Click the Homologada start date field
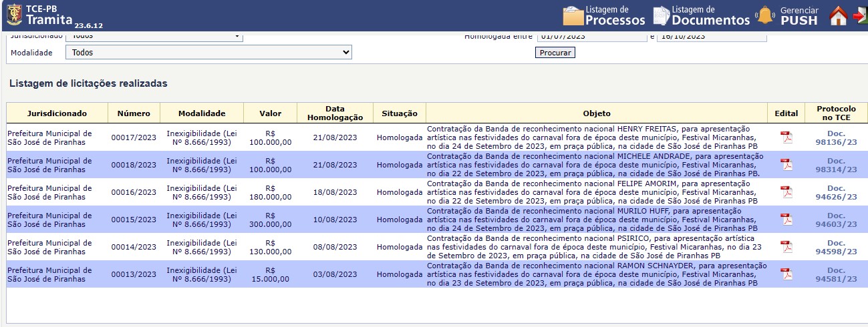868x327 pixels. pos(591,37)
